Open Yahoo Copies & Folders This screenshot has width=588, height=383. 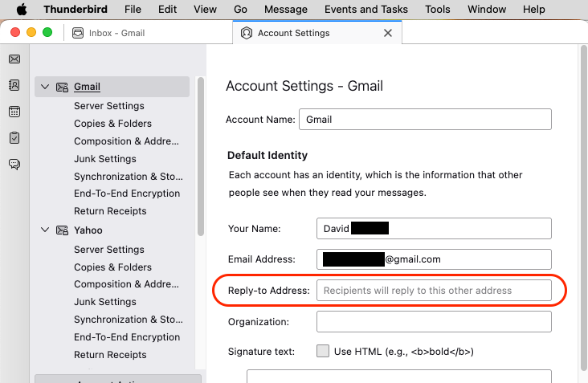[x=113, y=267]
